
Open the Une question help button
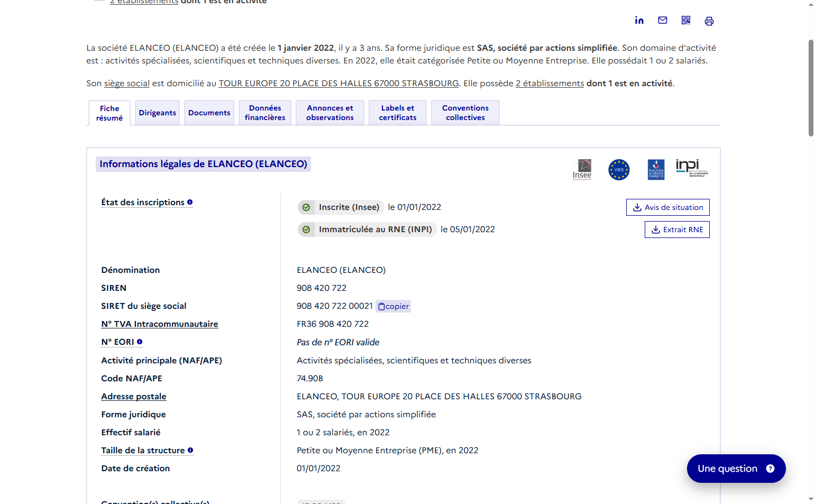tap(736, 469)
